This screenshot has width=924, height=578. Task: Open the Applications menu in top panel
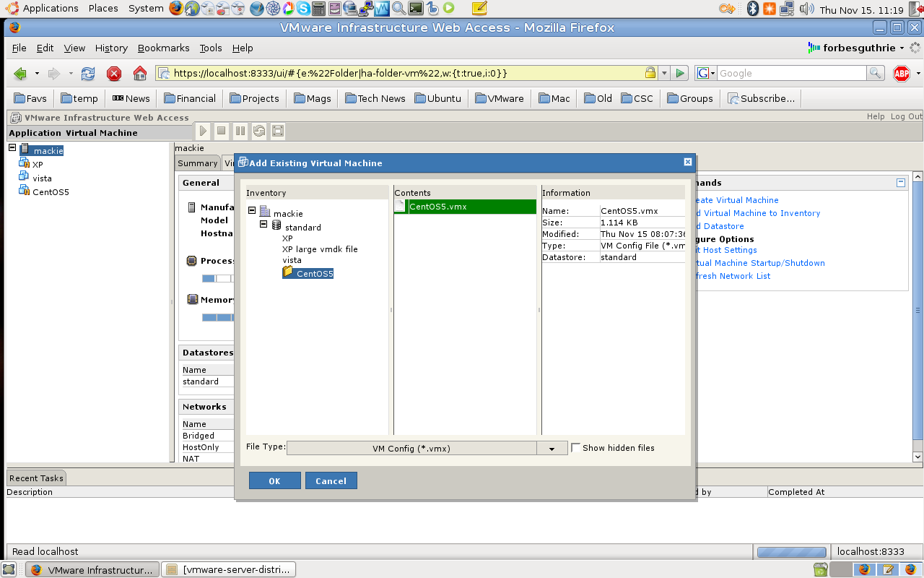coord(42,9)
